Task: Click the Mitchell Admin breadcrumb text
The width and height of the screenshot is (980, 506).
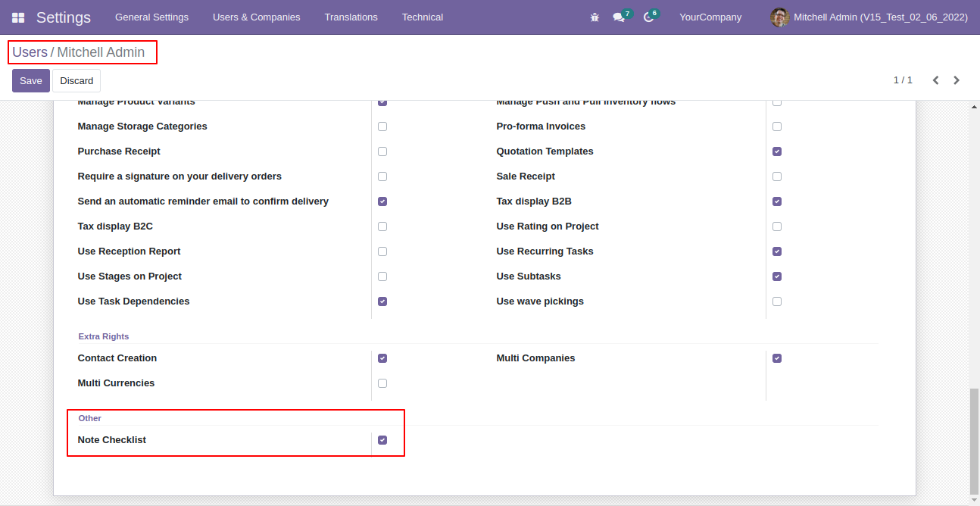Action: click(x=101, y=52)
